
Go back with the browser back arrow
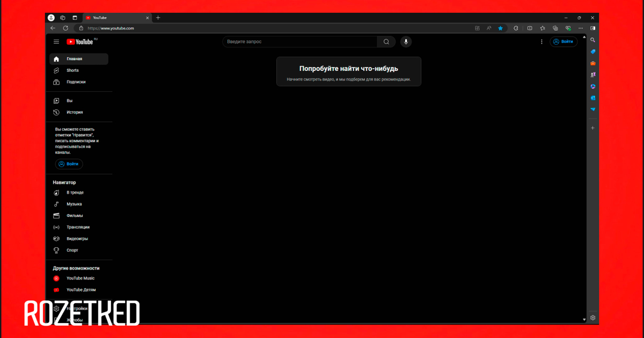click(x=53, y=28)
